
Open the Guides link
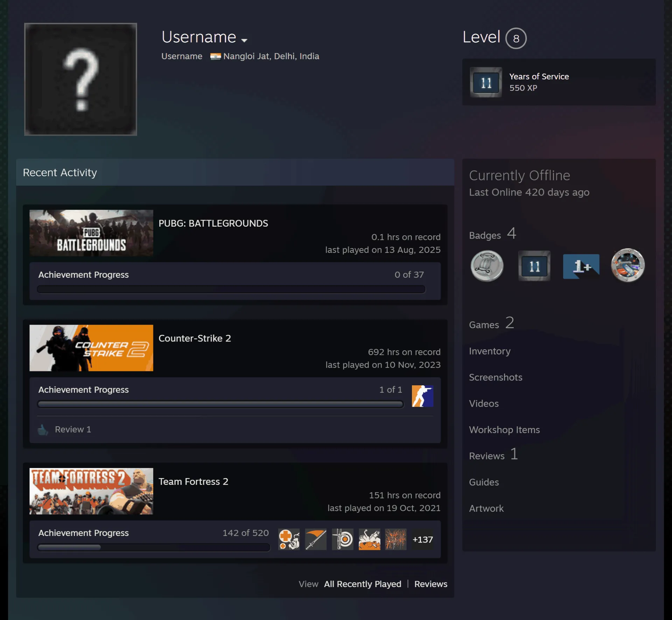(484, 482)
